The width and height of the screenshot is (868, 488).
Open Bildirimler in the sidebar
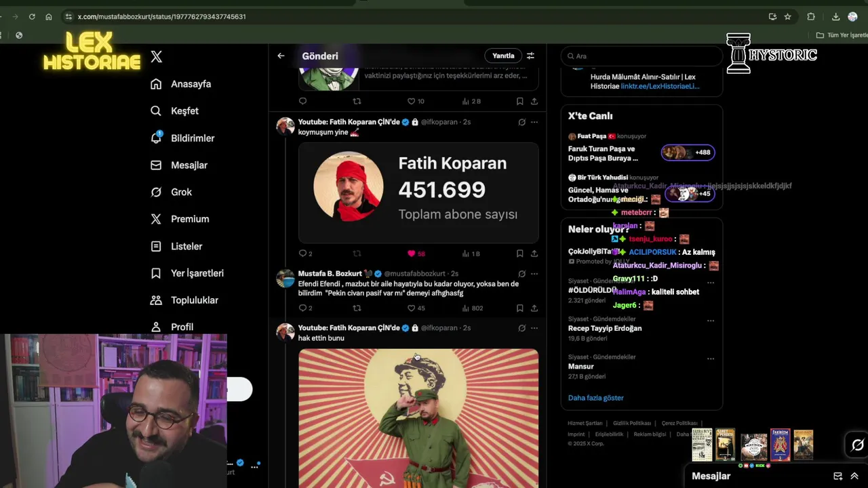(182, 138)
